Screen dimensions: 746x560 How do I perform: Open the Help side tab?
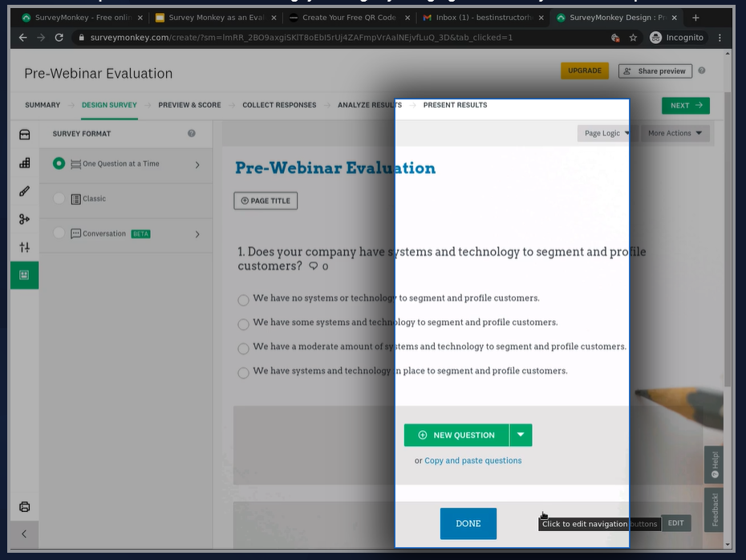pyautogui.click(x=714, y=465)
